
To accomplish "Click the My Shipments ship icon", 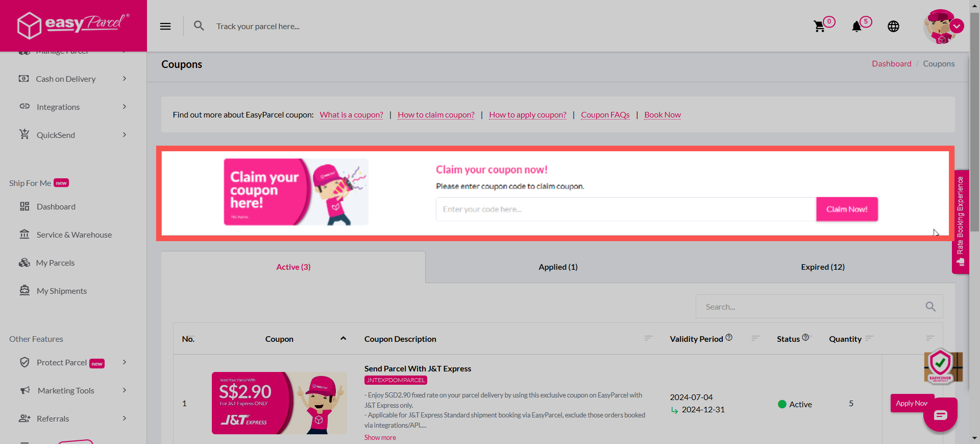I will (x=24, y=291).
